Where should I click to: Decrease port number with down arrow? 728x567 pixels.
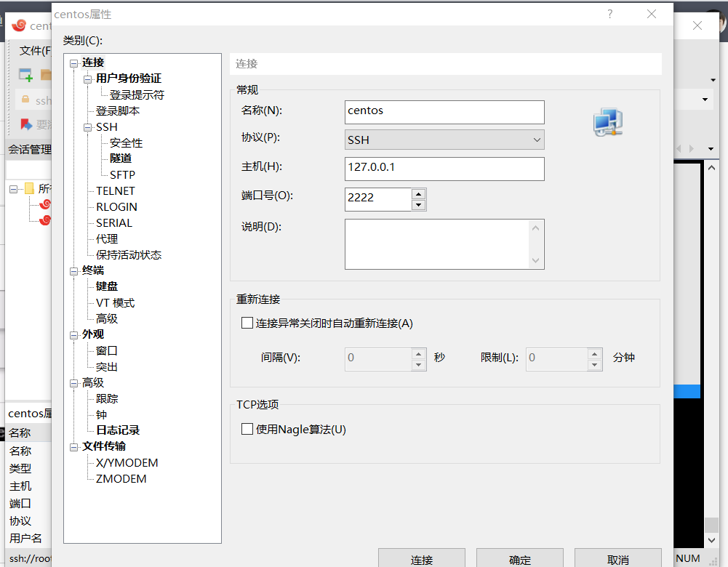pyautogui.click(x=418, y=204)
